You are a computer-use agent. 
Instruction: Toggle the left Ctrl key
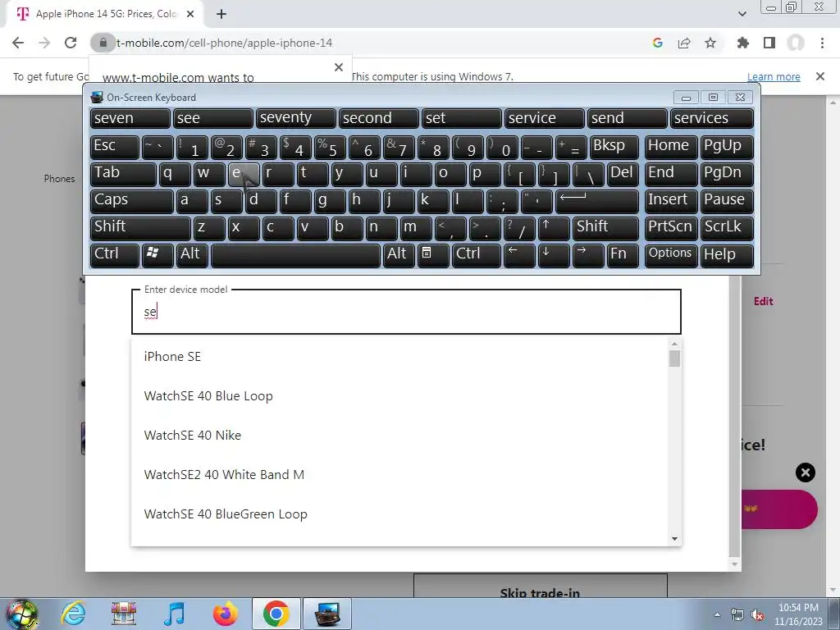tap(115, 255)
